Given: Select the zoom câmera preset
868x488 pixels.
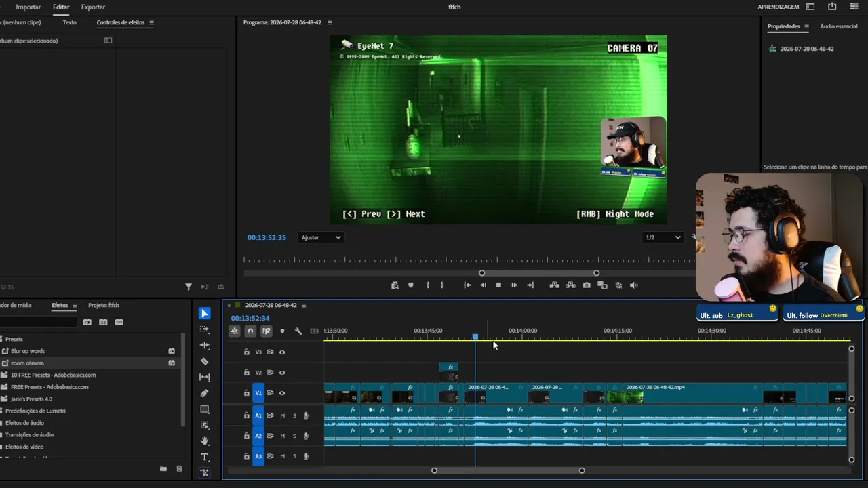Looking at the screenshot, I should tap(27, 363).
